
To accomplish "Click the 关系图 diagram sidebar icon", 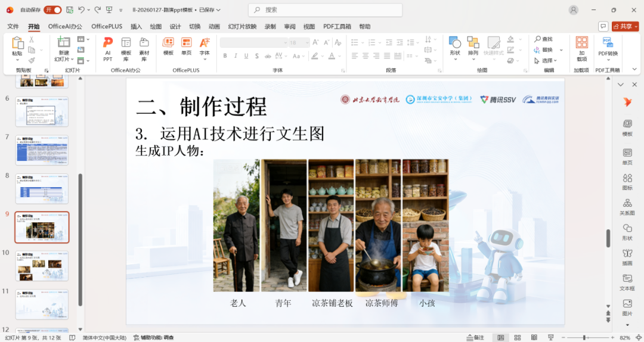I will [x=627, y=207].
